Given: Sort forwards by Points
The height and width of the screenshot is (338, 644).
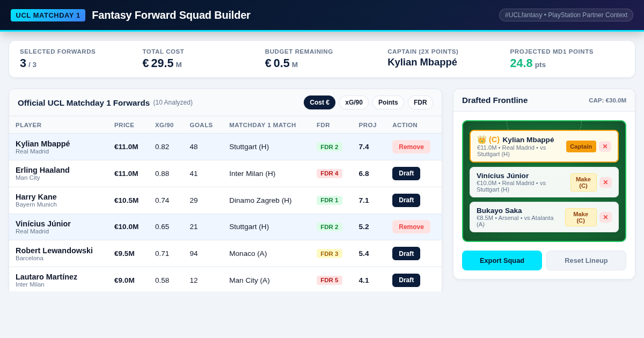Looking at the screenshot, I should coord(388,102).
